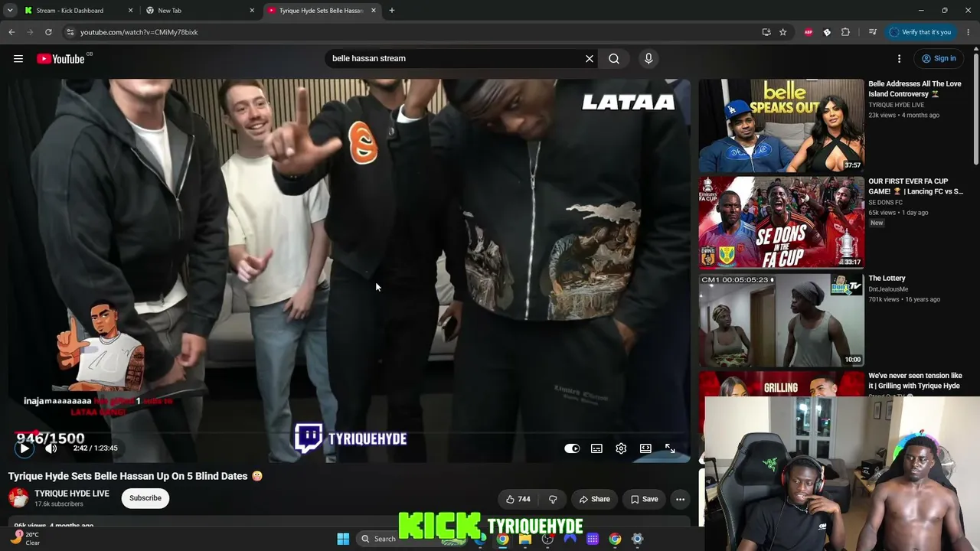The height and width of the screenshot is (551, 980).
Task: Enter full screen mode
Action: [x=670, y=448]
